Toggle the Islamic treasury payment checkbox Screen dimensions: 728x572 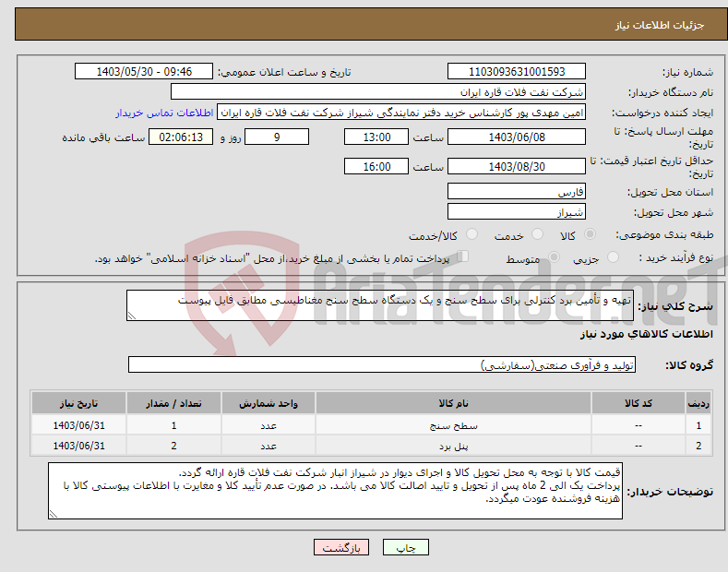tap(463, 256)
